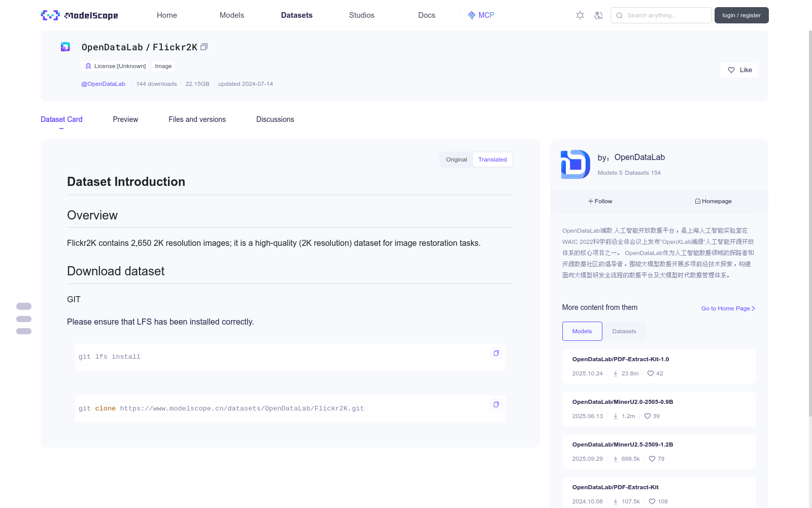Click the heart icon in Like button
Viewport: 812px width, 508px height.
point(731,70)
